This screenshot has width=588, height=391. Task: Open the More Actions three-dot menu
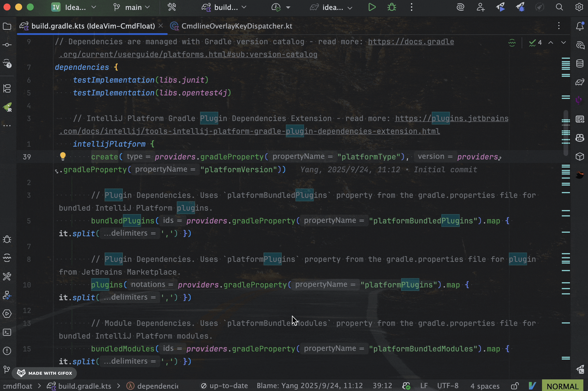(411, 7)
